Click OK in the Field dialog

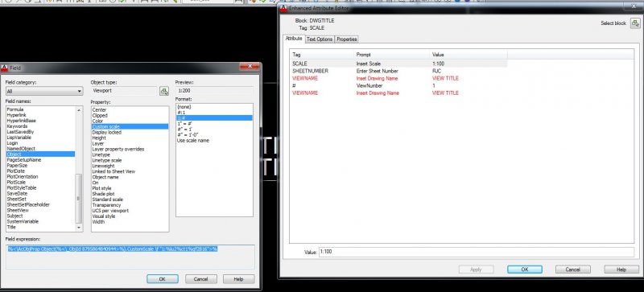(163, 279)
